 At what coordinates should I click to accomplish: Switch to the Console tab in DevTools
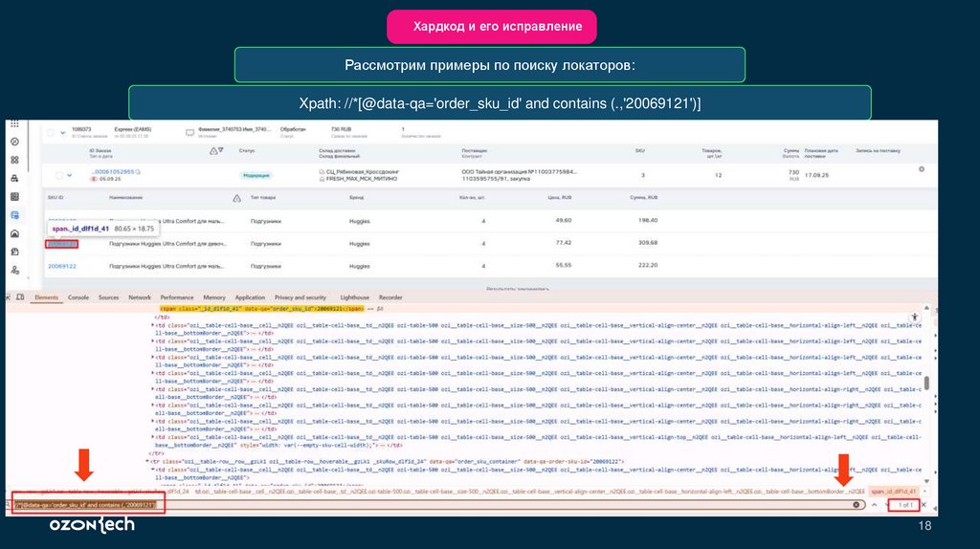click(78, 297)
